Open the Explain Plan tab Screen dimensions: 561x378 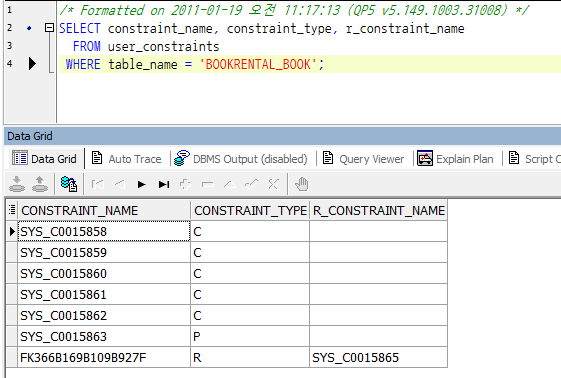[x=455, y=159]
